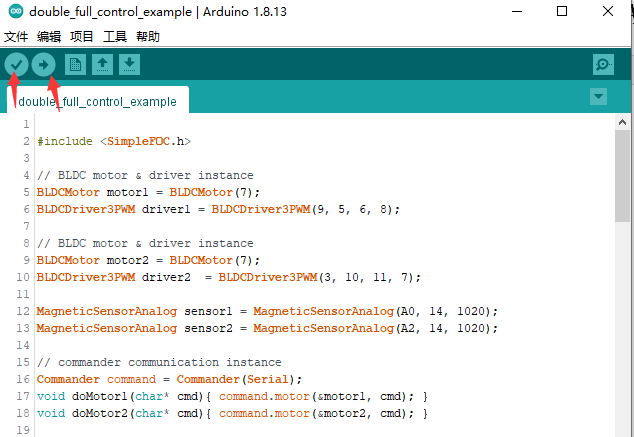Click 'motor1' variable in line 5
Screen dimensions: 634x437
[128, 192]
